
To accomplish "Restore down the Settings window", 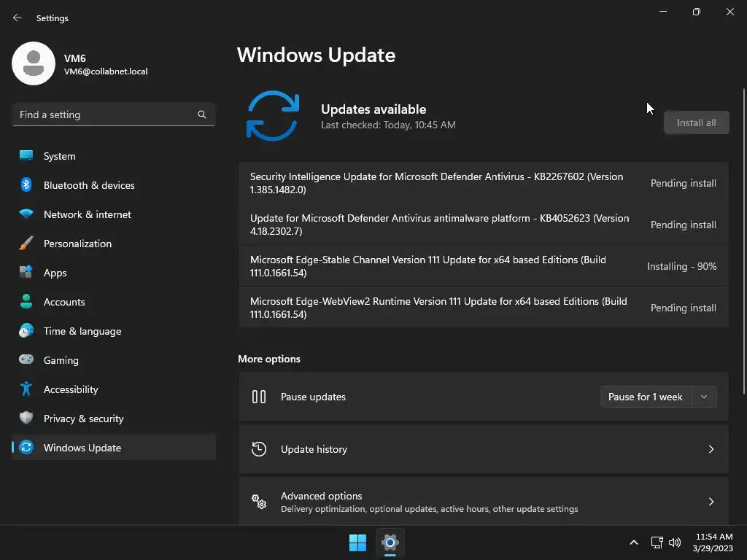I will 697,12.
